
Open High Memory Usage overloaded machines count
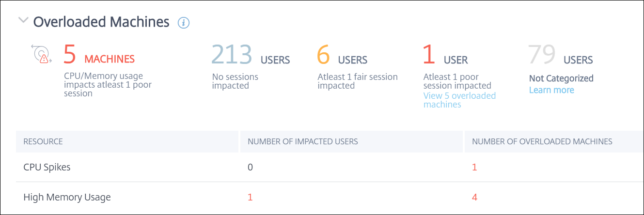[x=475, y=197]
